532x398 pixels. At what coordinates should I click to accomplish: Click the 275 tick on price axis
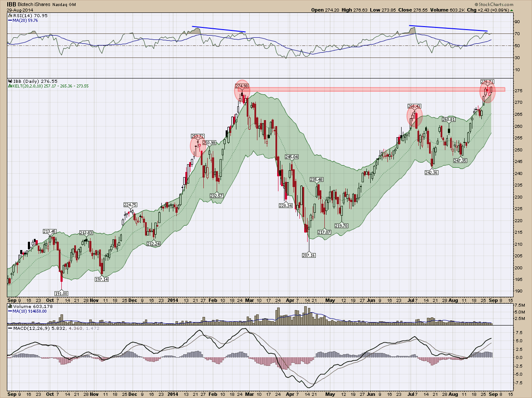[518, 91]
